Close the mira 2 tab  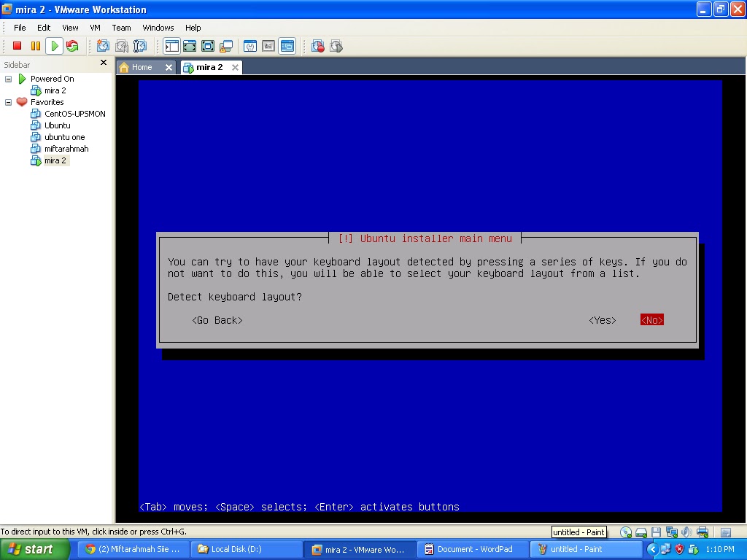[x=235, y=67]
